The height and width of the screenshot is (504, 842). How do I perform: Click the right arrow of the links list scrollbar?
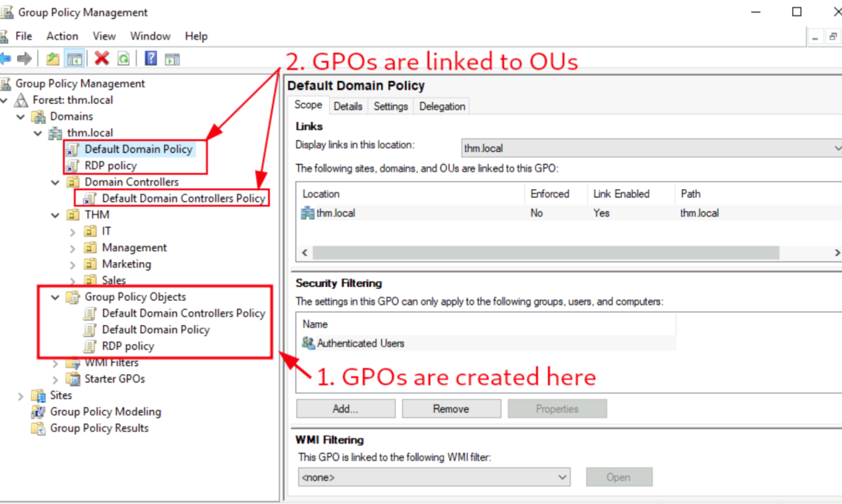[x=837, y=253]
